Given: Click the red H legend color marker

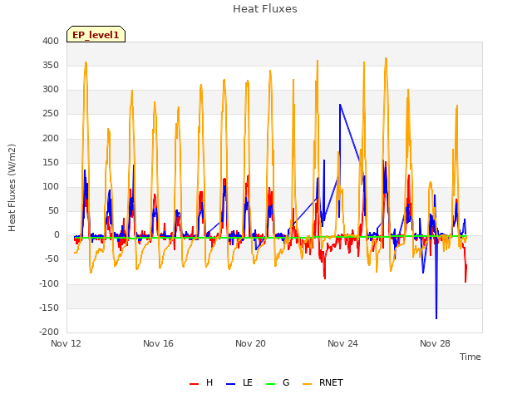Looking at the screenshot, I should point(194,384).
